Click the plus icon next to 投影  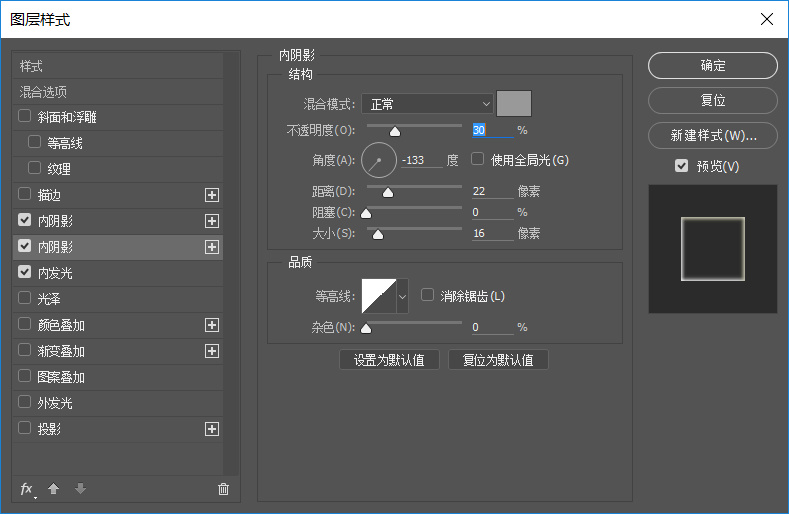coord(212,429)
